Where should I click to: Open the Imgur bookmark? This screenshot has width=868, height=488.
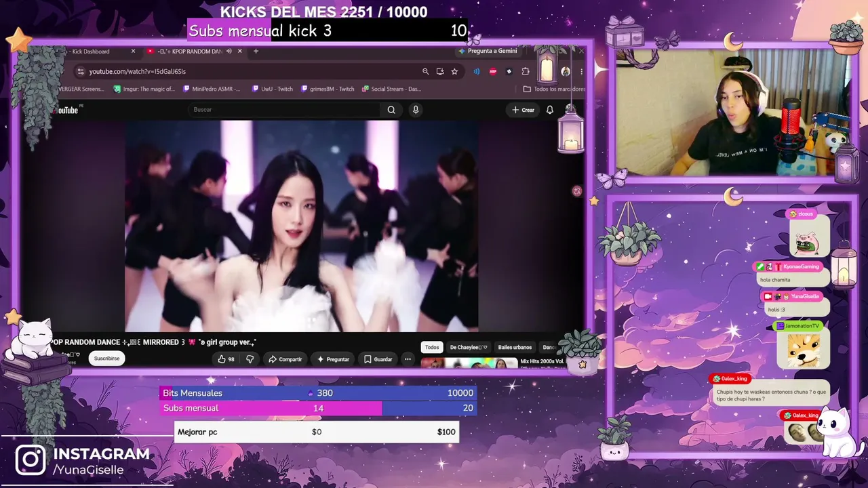point(144,89)
